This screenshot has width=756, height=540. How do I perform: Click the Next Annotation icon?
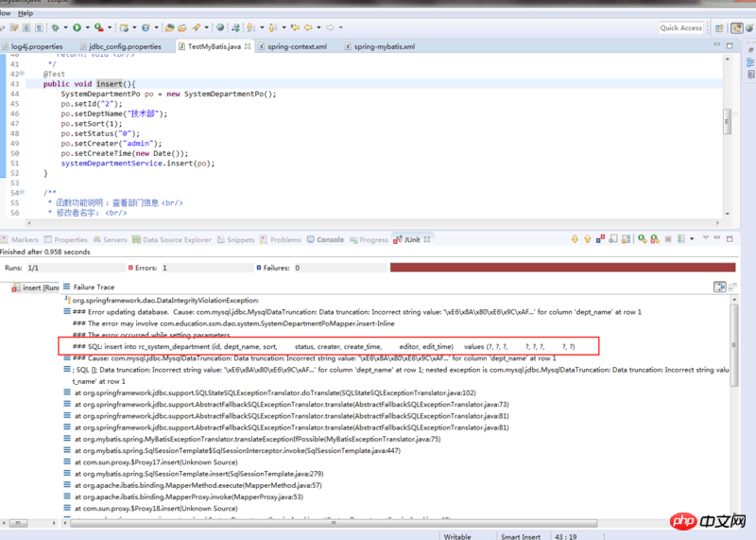pyautogui.click(x=251, y=27)
